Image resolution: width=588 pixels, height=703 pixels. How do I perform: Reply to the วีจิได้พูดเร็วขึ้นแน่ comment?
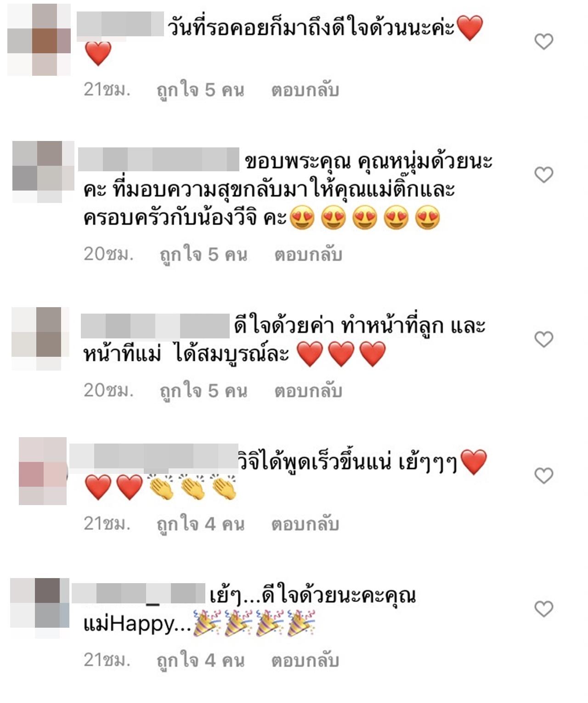pos(305,524)
